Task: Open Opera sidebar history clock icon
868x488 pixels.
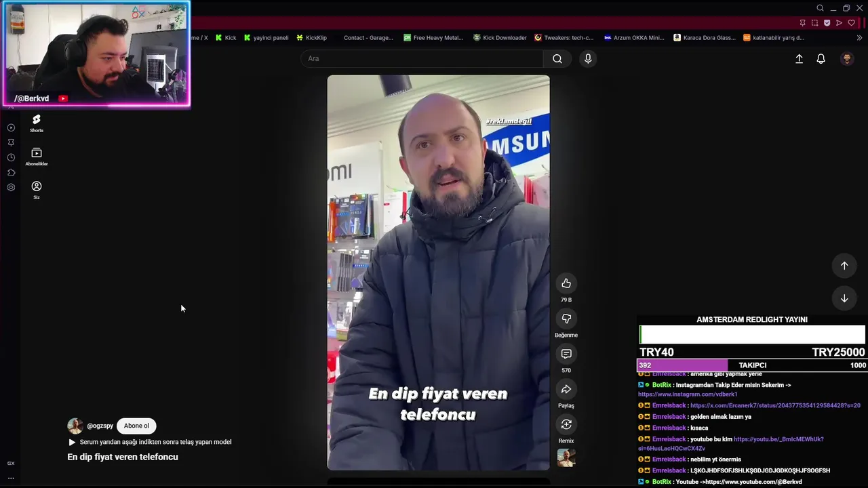Action: [11, 157]
